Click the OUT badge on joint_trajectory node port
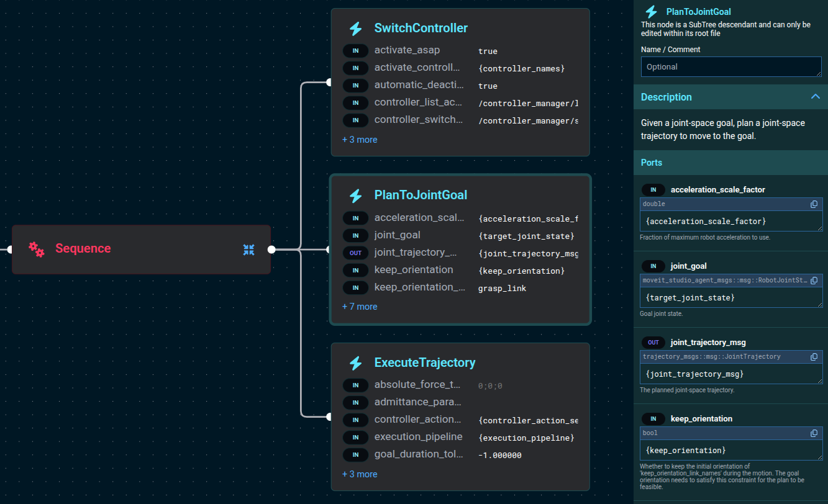 [x=355, y=253]
